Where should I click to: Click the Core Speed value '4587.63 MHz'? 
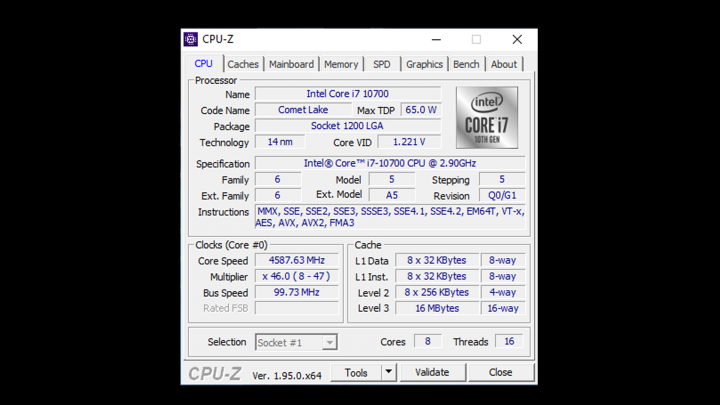tap(297, 260)
